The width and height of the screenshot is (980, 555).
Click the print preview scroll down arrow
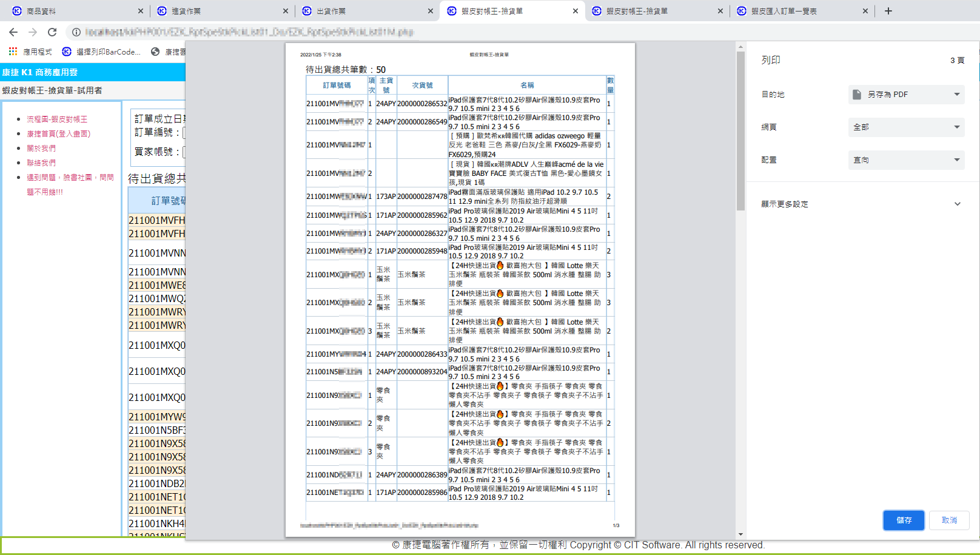click(740, 534)
